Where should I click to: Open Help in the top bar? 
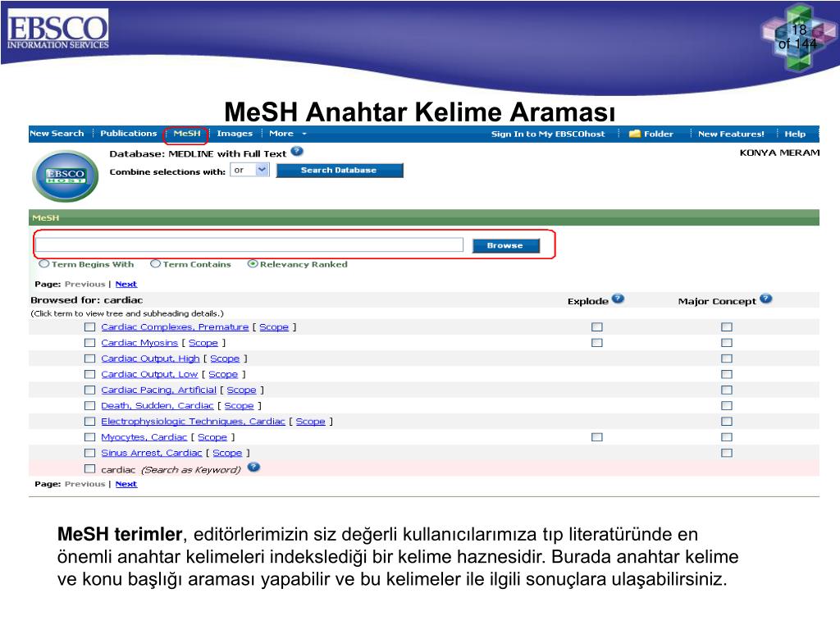795,134
